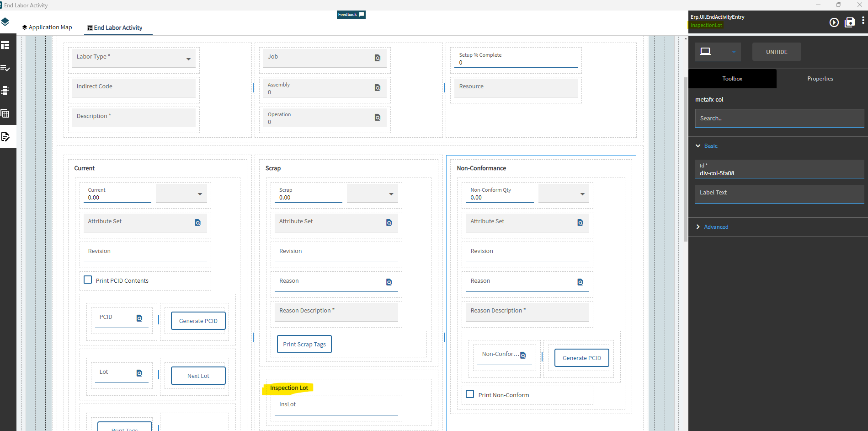
Task: Click the Generate PCID button under Current
Action: 198,321
